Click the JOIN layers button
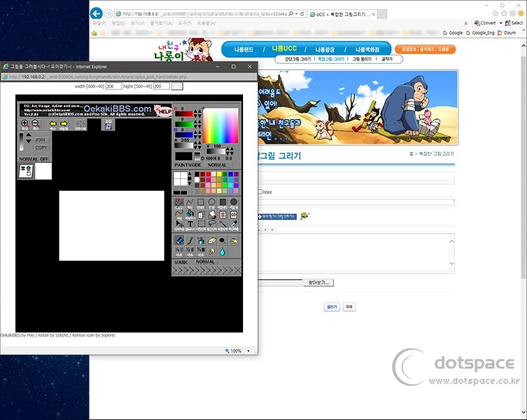 40,140
